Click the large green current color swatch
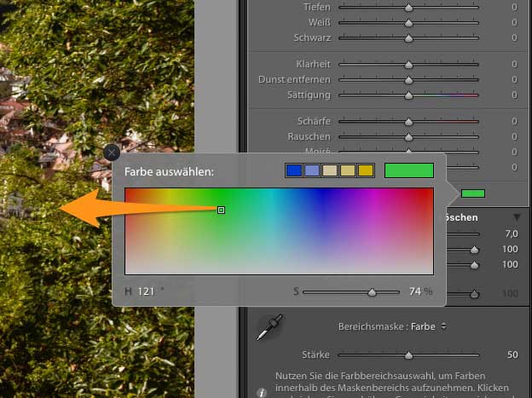 (x=409, y=170)
